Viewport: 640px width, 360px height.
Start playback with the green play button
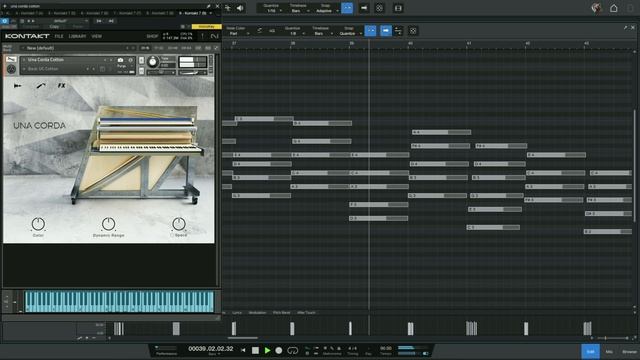(267, 350)
